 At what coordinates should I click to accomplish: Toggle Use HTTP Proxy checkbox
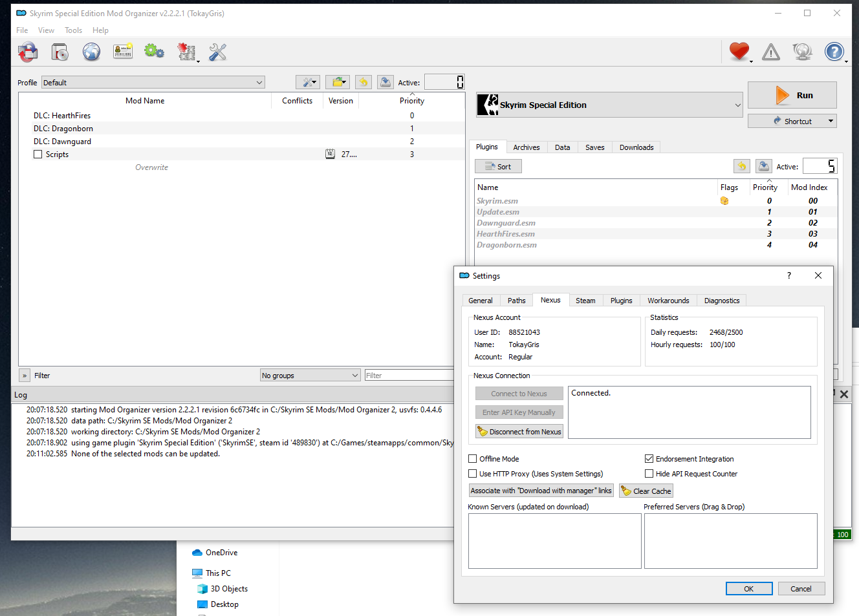click(x=473, y=473)
